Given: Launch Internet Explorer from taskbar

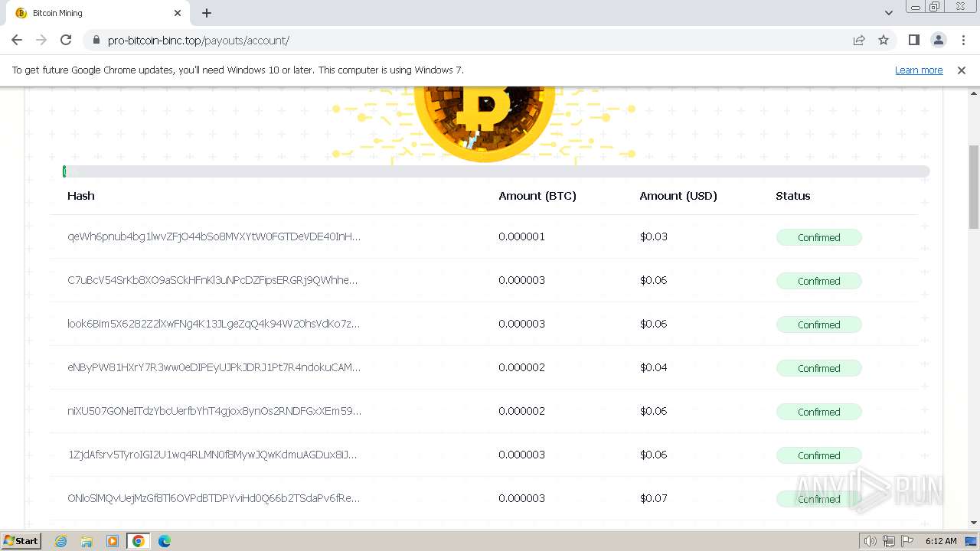Looking at the screenshot, I should 61,541.
